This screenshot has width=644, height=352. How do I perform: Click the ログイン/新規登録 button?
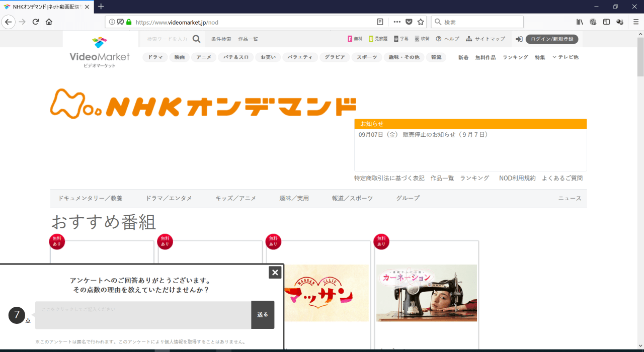pos(552,39)
